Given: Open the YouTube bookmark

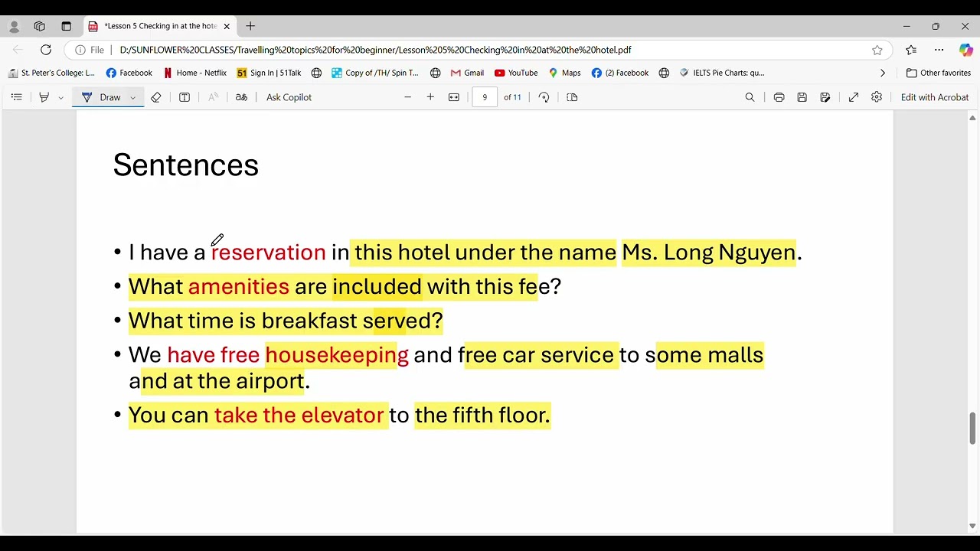Looking at the screenshot, I should pos(516,73).
